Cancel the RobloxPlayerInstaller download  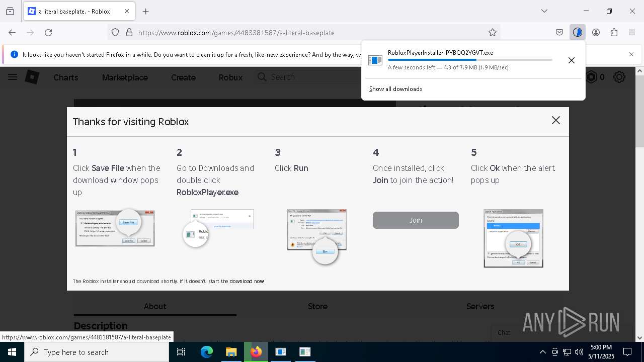(x=572, y=60)
